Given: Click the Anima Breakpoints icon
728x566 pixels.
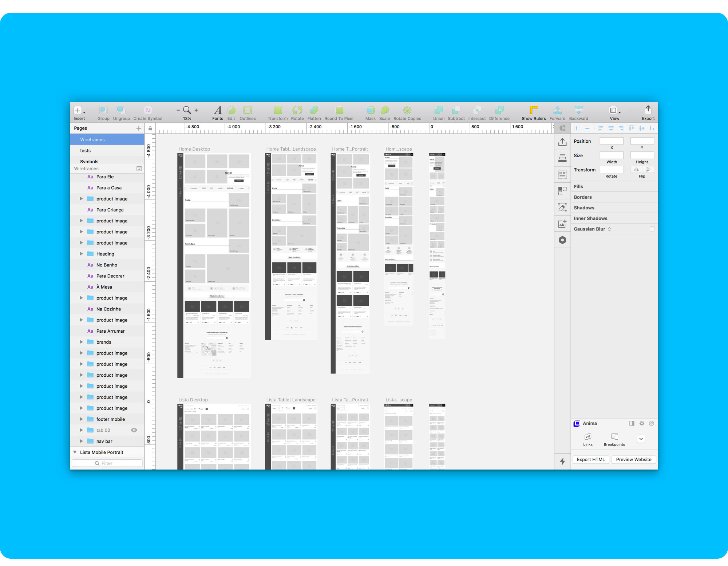Looking at the screenshot, I should pyautogui.click(x=614, y=437).
